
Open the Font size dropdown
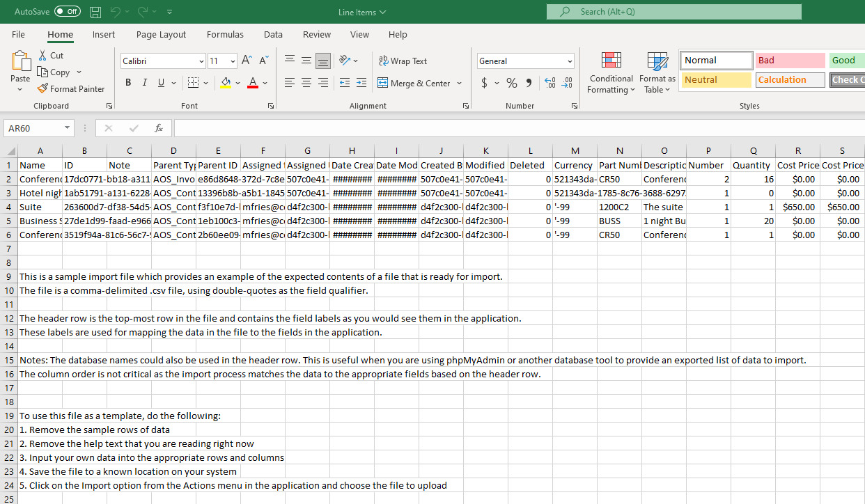pyautogui.click(x=233, y=61)
